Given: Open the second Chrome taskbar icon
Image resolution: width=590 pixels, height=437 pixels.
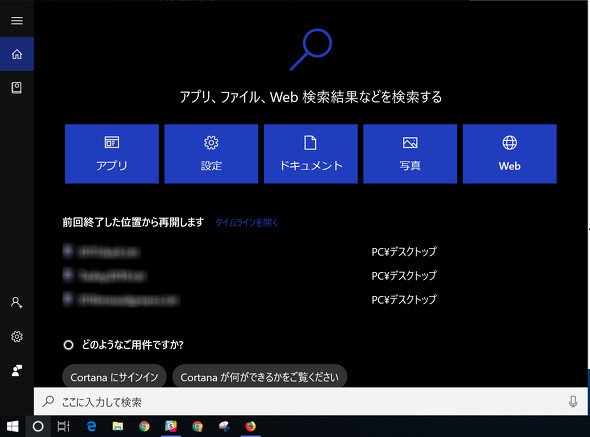Looking at the screenshot, I should [198, 426].
